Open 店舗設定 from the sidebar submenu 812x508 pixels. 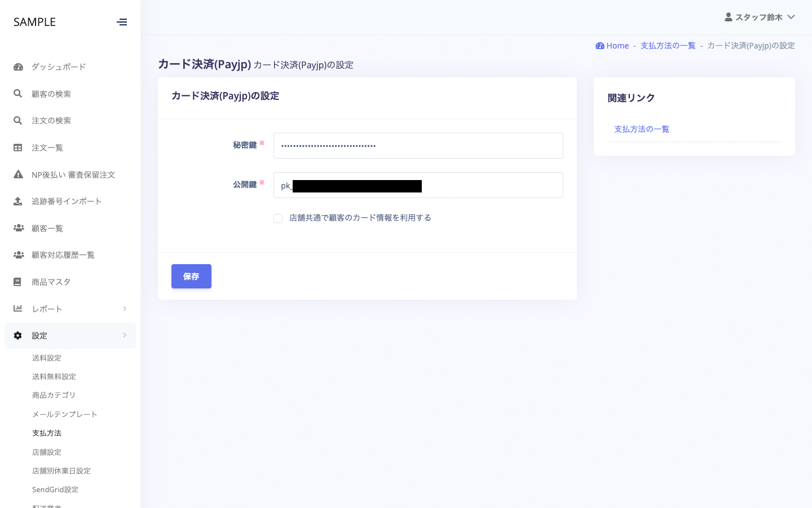pos(47,452)
